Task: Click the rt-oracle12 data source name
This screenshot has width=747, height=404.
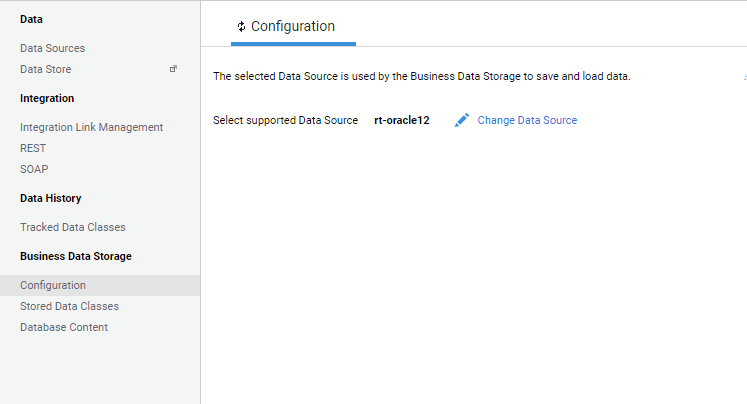Action: click(402, 120)
